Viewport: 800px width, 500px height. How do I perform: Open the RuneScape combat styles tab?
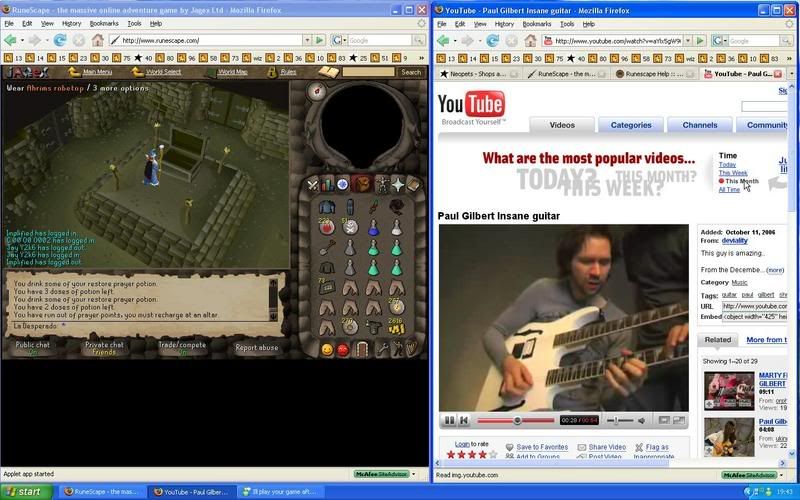312,185
